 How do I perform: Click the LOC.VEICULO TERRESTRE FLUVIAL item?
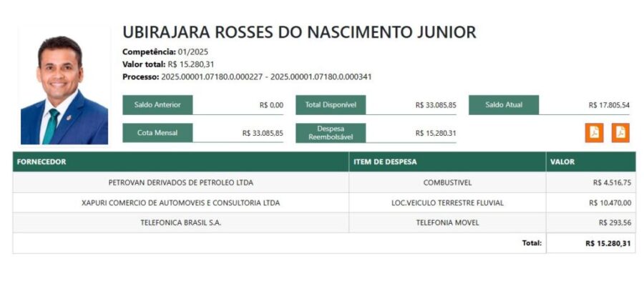pyautogui.click(x=447, y=202)
